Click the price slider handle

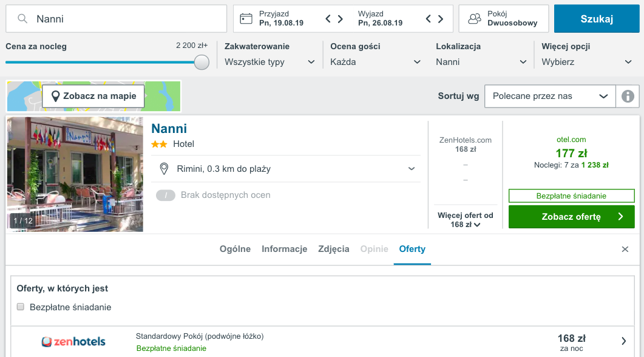[x=202, y=62]
